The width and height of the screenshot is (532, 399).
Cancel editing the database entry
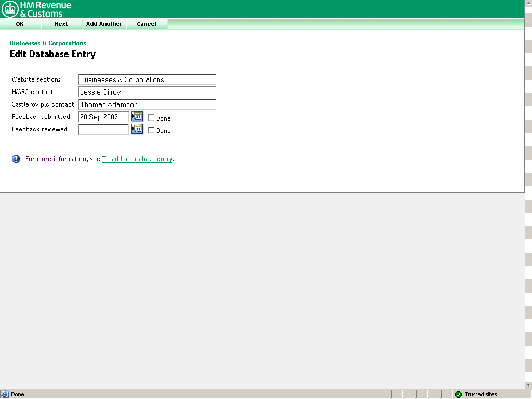pyautogui.click(x=147, y=24)
